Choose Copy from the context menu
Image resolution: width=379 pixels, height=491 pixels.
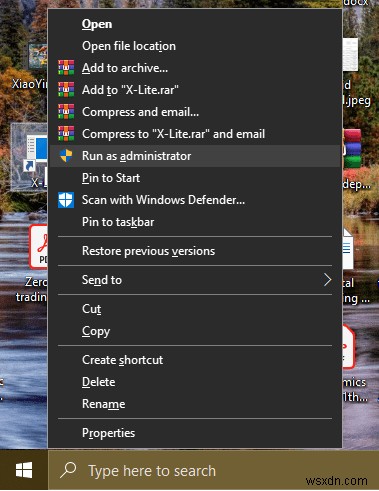pyautogui.click(x=195, y=331)
